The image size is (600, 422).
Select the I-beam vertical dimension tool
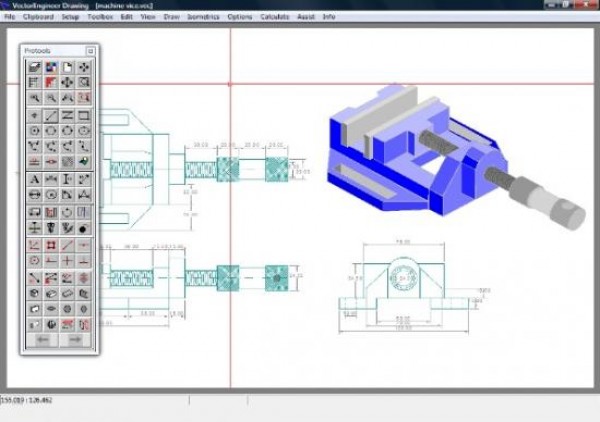click(67, 179)
